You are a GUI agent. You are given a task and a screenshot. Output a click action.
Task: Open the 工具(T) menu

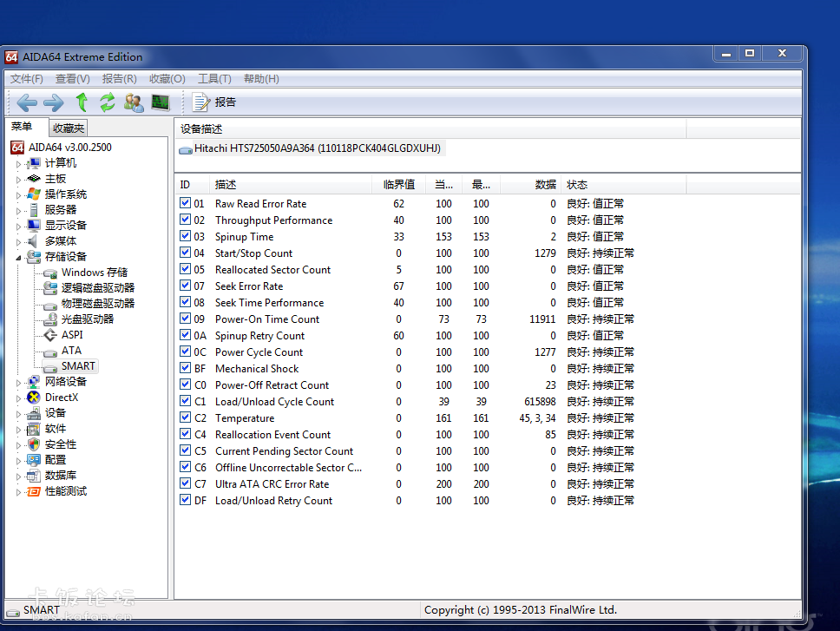(x=215, y=79)
